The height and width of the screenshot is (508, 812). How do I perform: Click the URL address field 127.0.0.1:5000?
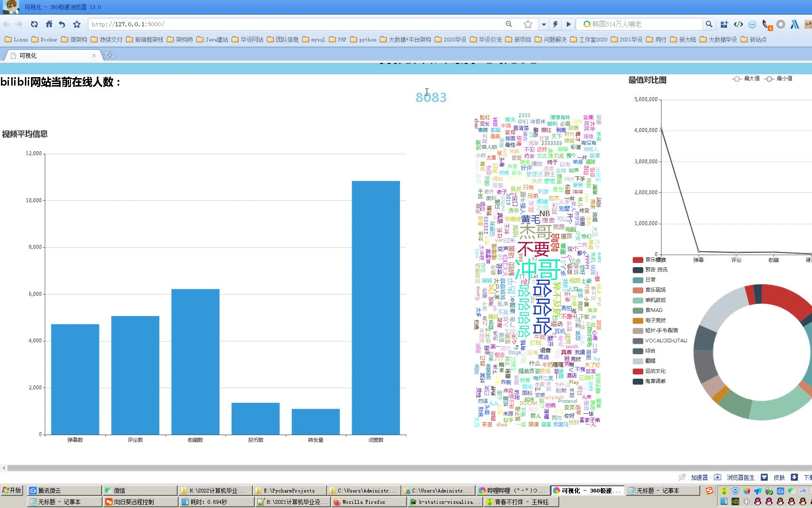(296, 24)
